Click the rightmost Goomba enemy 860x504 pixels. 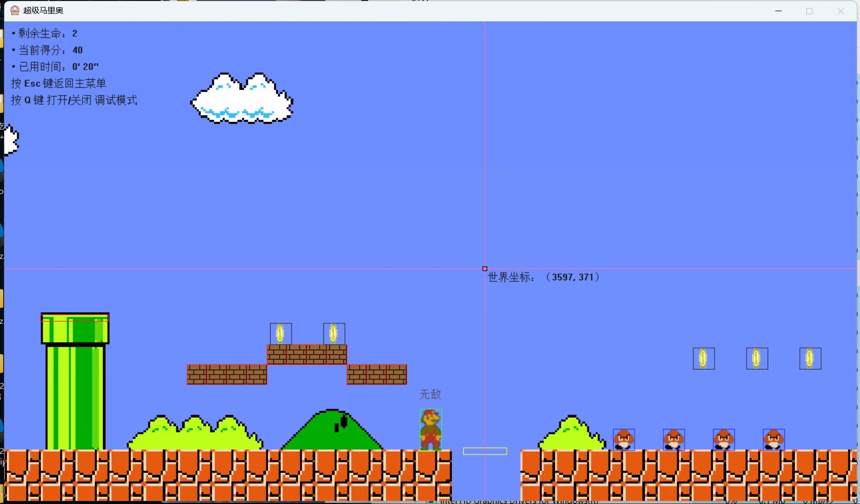pos(773,440)
